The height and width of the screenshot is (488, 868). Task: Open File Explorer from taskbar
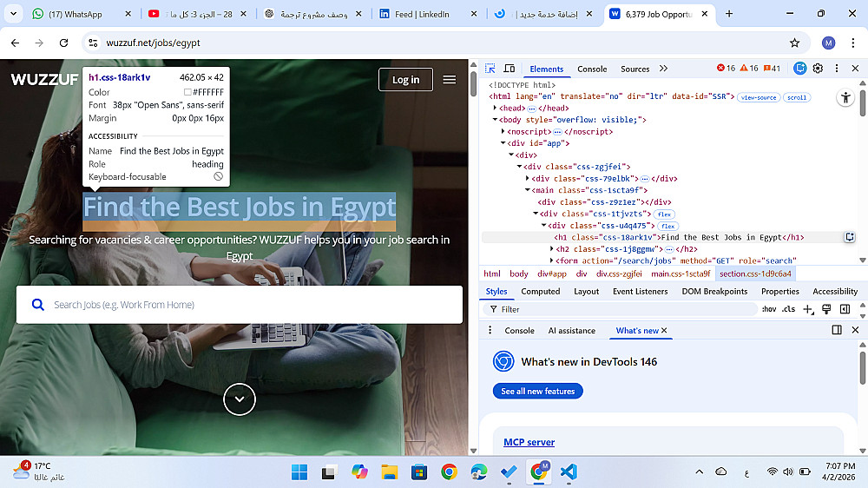pyautogui.click(x=389, y=472)
